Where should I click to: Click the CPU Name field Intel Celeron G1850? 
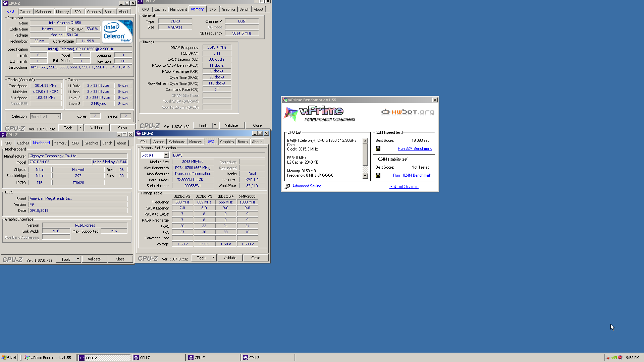[x=65, y=23]
